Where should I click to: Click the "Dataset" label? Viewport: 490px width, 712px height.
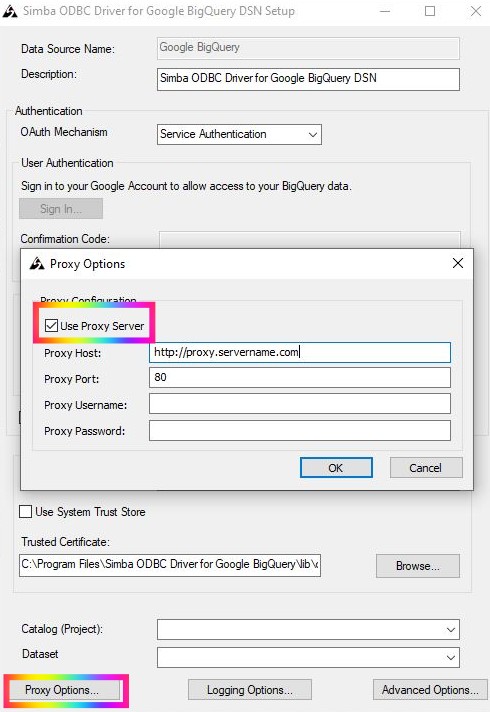pyautogui.click(x=40, y=654)
